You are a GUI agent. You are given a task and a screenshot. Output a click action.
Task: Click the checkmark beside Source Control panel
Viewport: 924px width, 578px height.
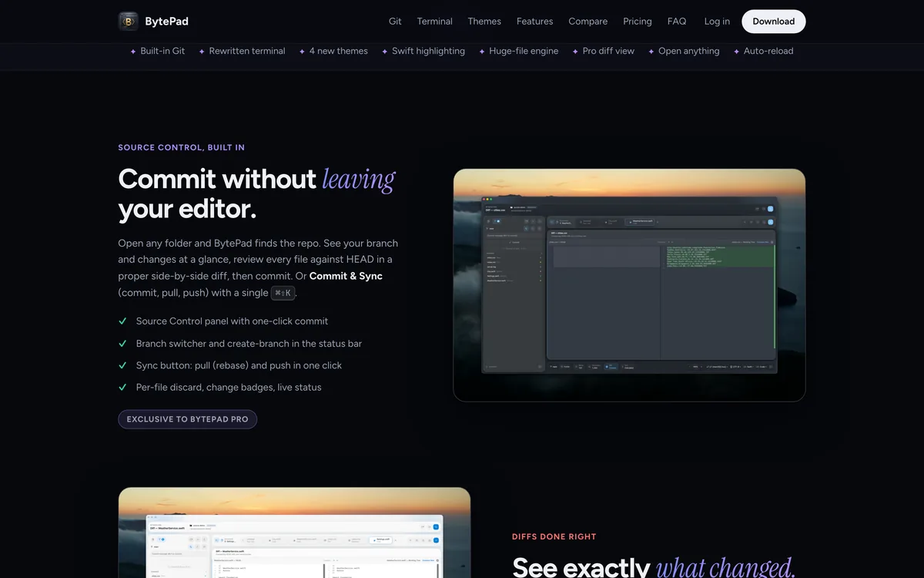point(122,321)
